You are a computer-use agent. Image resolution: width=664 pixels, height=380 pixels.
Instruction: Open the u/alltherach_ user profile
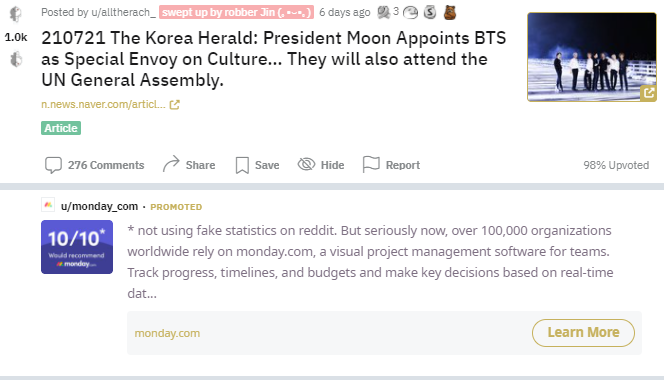[123, 12]
